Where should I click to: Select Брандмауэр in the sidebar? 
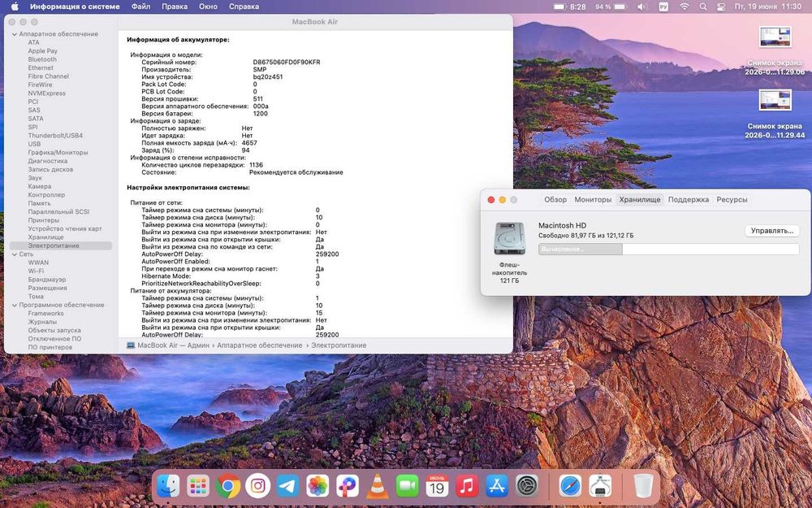click(46, 280)
